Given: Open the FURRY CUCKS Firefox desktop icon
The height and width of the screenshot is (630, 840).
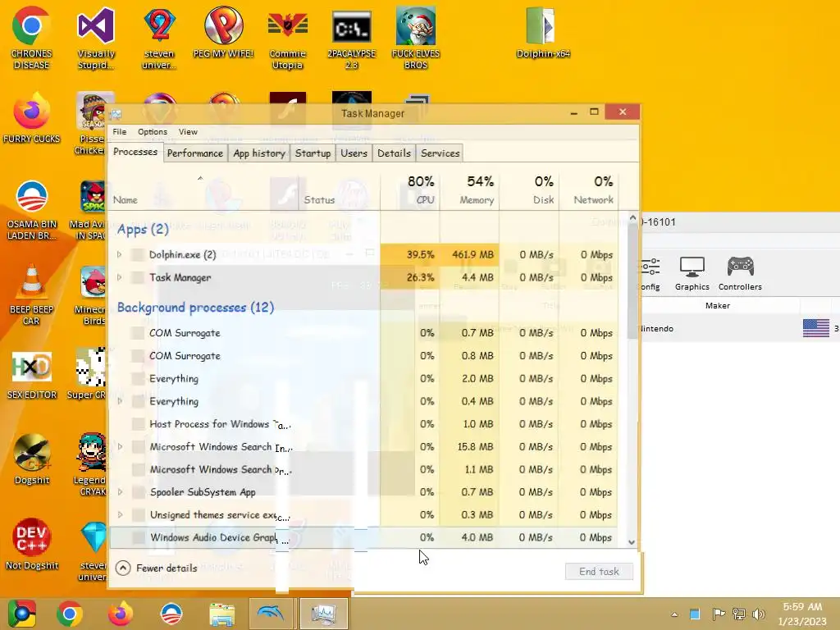Looking at the screenshot, I should click(31, 118).
